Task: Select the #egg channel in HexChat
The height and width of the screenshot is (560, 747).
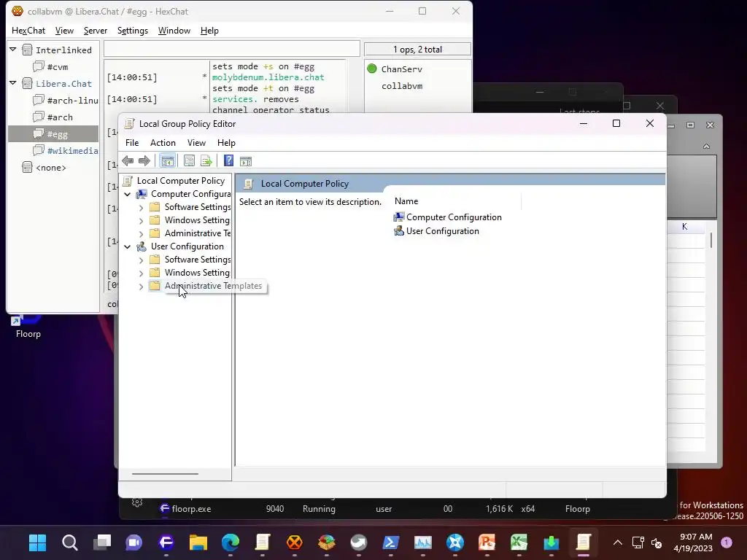Action: click(53, 134)
